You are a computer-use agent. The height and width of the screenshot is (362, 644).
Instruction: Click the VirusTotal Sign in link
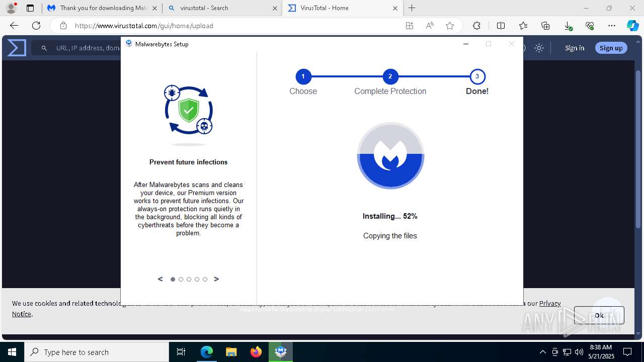(575, 48)
